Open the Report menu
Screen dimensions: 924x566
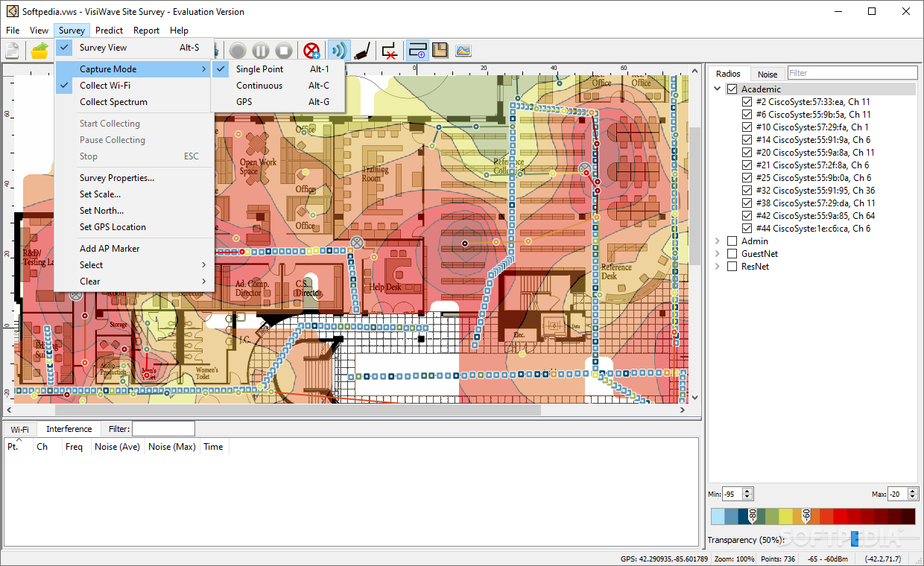[x=147, y=31]
